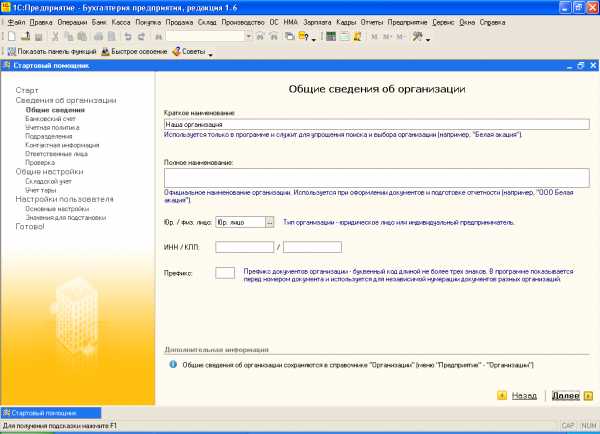
Task: Click the New document toolbar icon
Action: 10,36
